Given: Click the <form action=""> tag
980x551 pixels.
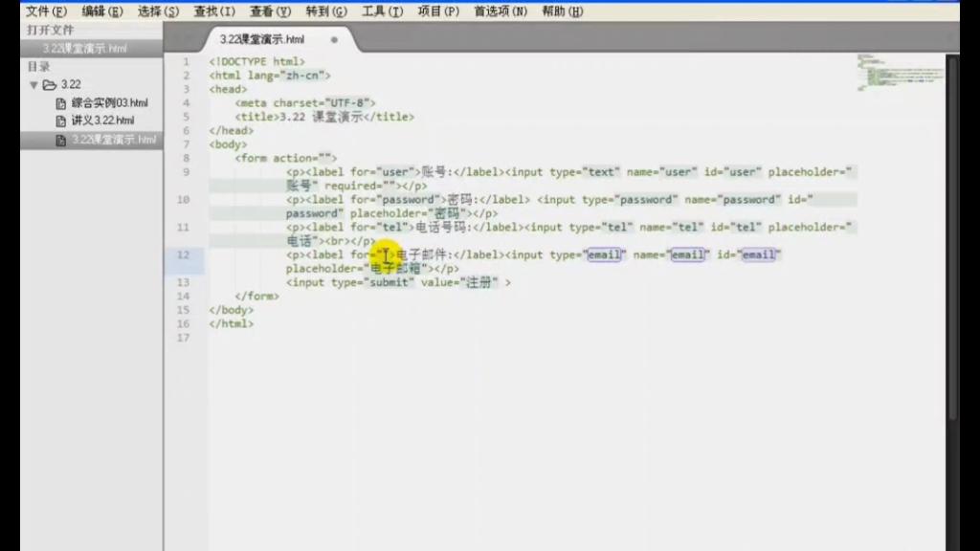Looking at the screenshot, I should (x=285, y=159).
